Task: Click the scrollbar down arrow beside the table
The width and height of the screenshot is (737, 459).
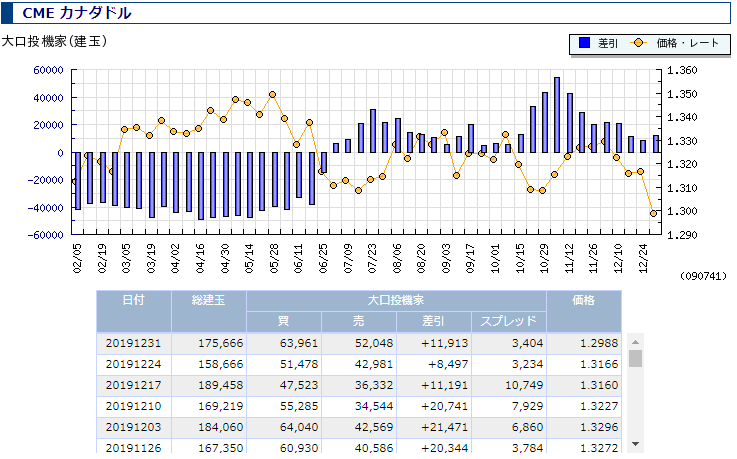Action: tap(635, 444)
